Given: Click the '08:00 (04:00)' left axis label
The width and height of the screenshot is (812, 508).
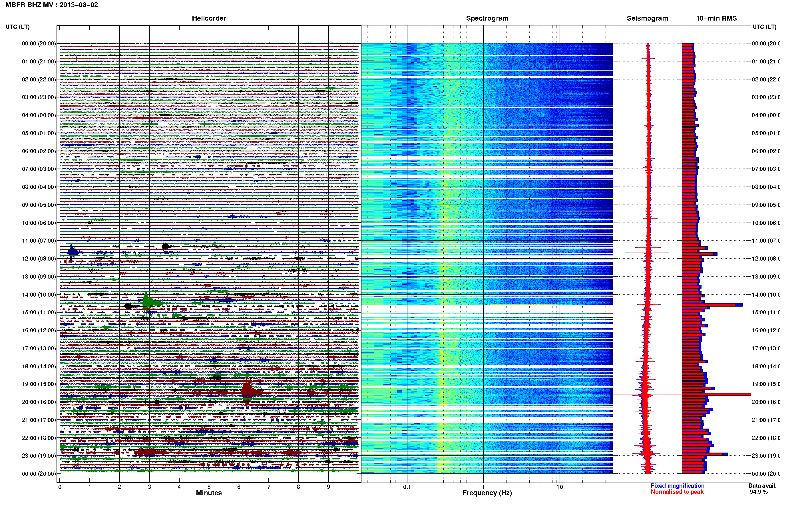Looking at the screenshot, I should [x=39, y=187].
